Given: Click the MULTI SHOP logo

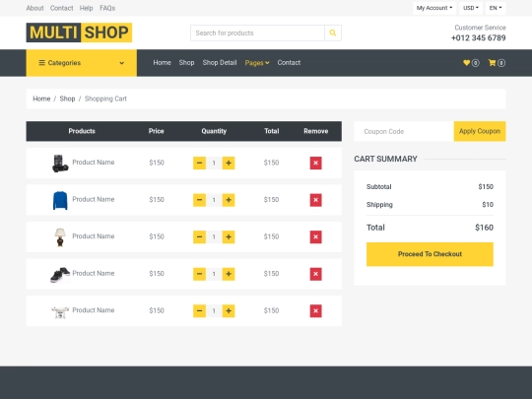Looking at the screenshot, I should point(79,33).
